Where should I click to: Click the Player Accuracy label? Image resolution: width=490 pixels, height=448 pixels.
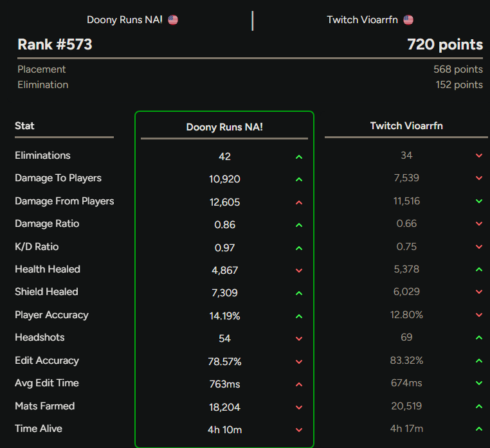51,315
